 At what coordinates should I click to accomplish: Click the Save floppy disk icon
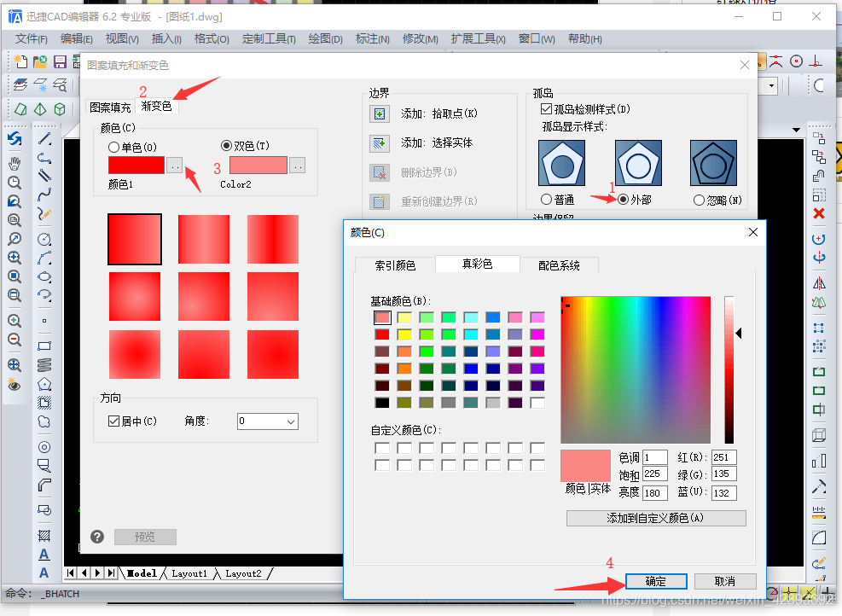point(60,61)
